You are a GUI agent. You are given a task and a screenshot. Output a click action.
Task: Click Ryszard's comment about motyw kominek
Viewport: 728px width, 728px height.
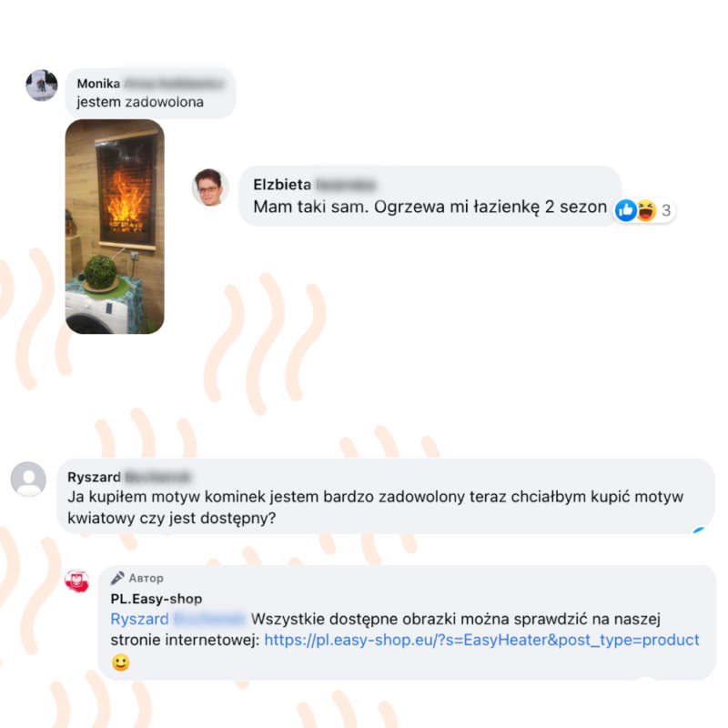pyautogui.click(x=376, y=508)
